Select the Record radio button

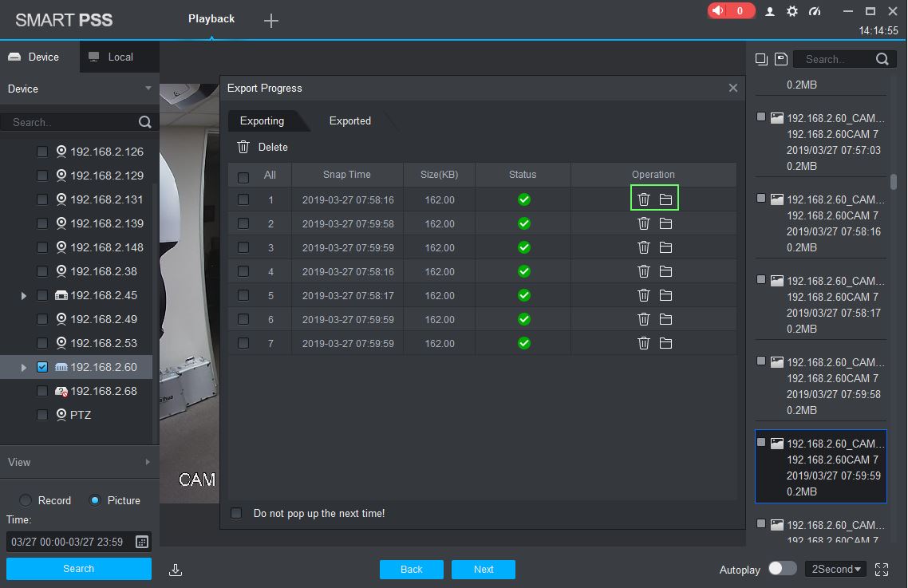[26, 500]
